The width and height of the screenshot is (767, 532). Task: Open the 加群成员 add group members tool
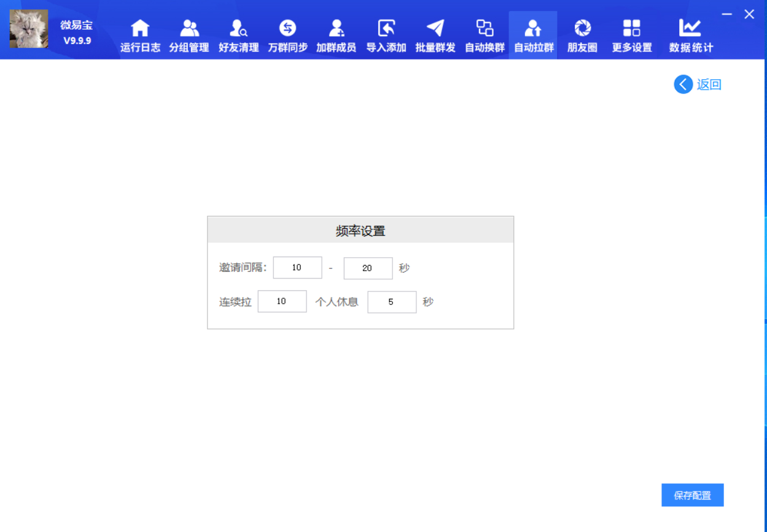[336, 34]
